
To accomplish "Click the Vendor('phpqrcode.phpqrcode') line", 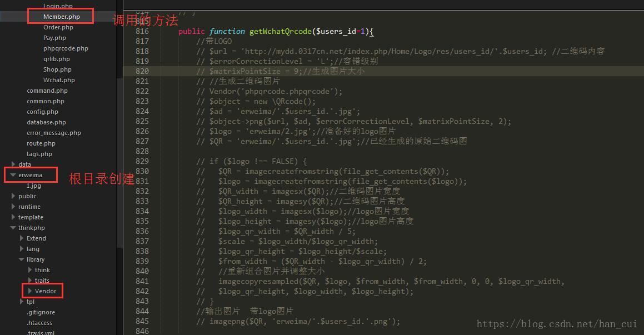I will click(269, 91).
